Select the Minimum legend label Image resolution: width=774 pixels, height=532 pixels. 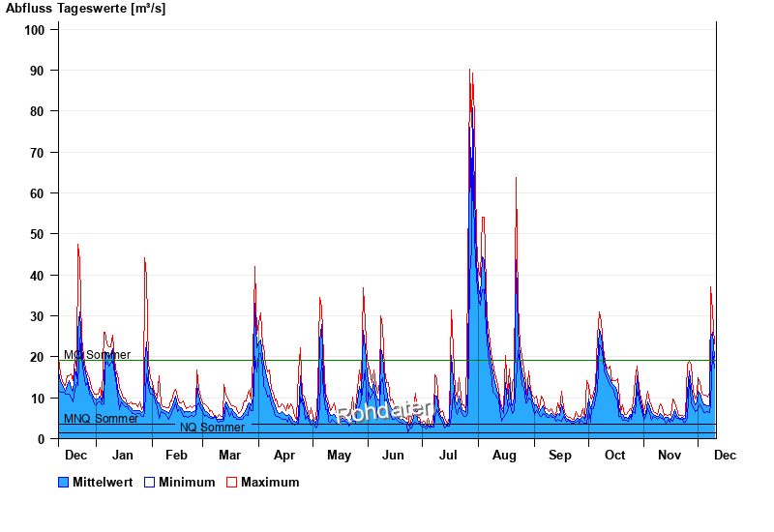click(187, 482)
